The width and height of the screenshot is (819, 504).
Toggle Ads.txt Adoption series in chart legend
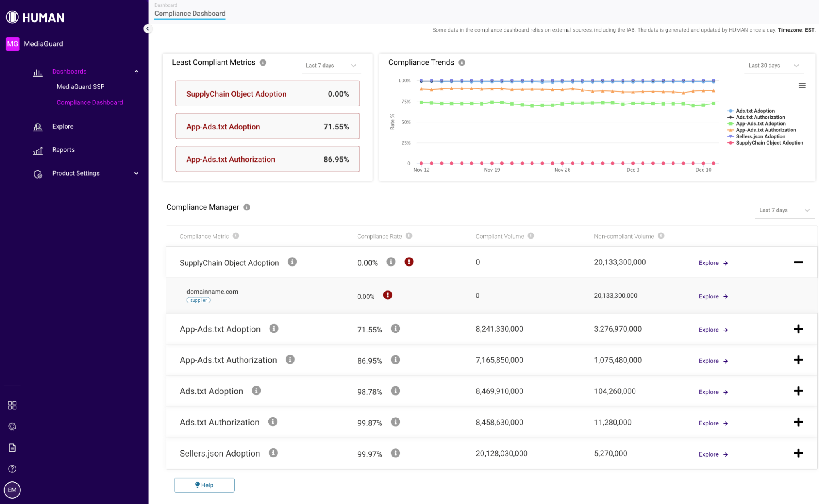pos(751,111)
